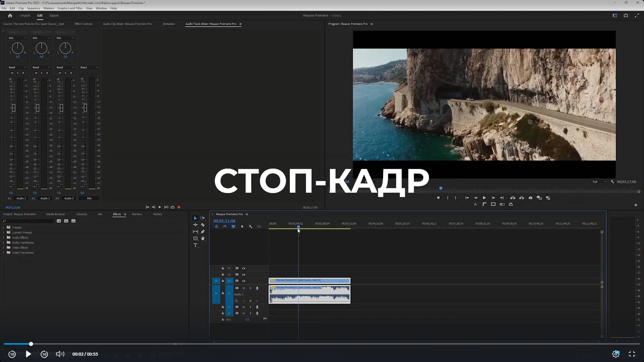Select the Hand tool
This screenshot has width=644, height=362.
[203, 239]
